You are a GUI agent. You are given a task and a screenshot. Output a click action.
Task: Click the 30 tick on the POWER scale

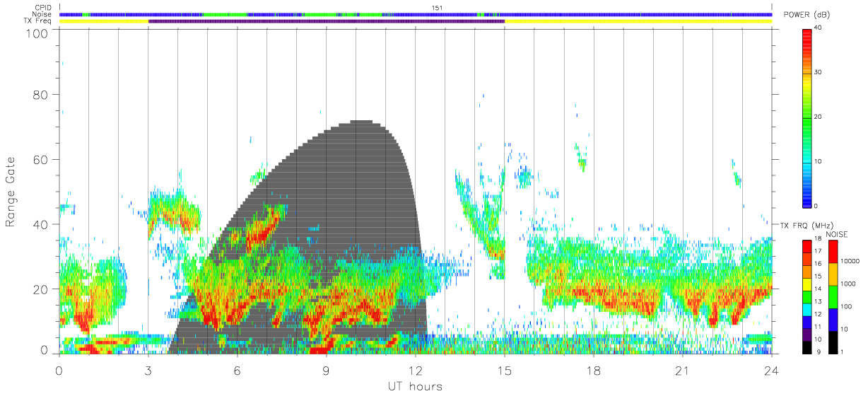[819, 72]
